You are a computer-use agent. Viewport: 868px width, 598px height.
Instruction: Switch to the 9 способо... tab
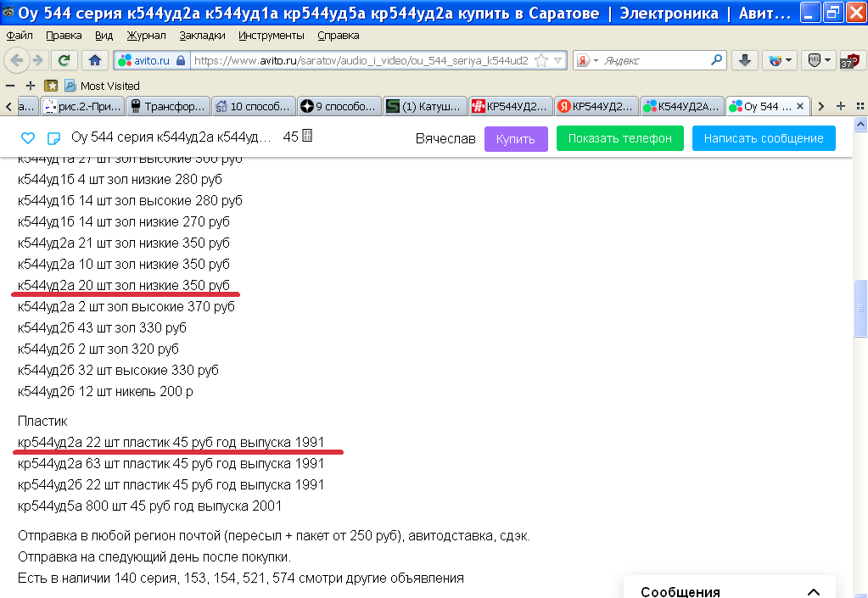point(339,106)
